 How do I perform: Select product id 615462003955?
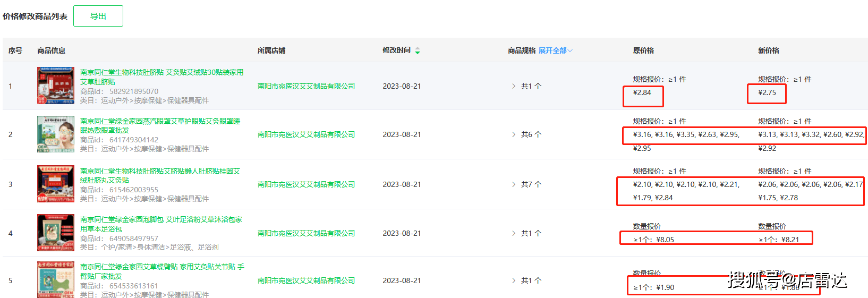tap(134, 190)
